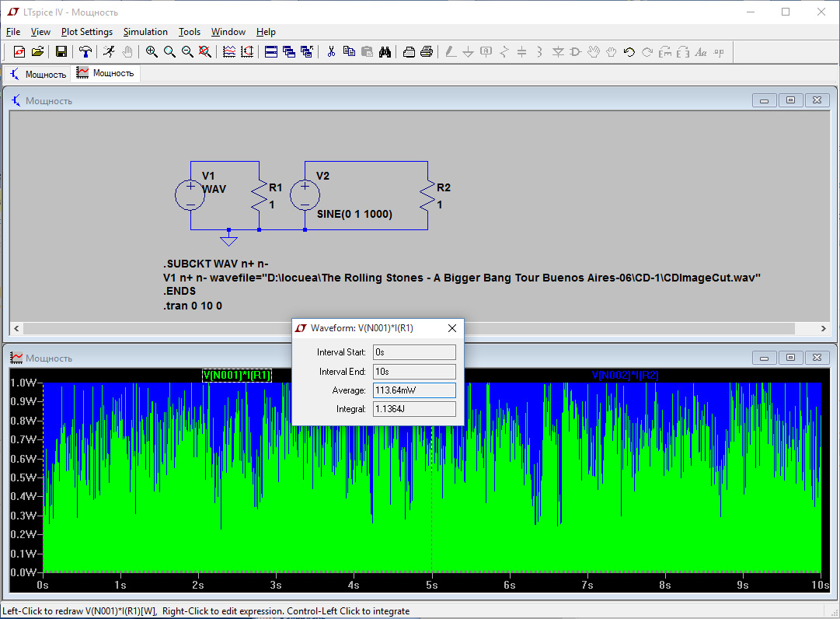Tile windows using the toolbar icon
The height and width of the screenshot is (619, 840).
point(271,52)
